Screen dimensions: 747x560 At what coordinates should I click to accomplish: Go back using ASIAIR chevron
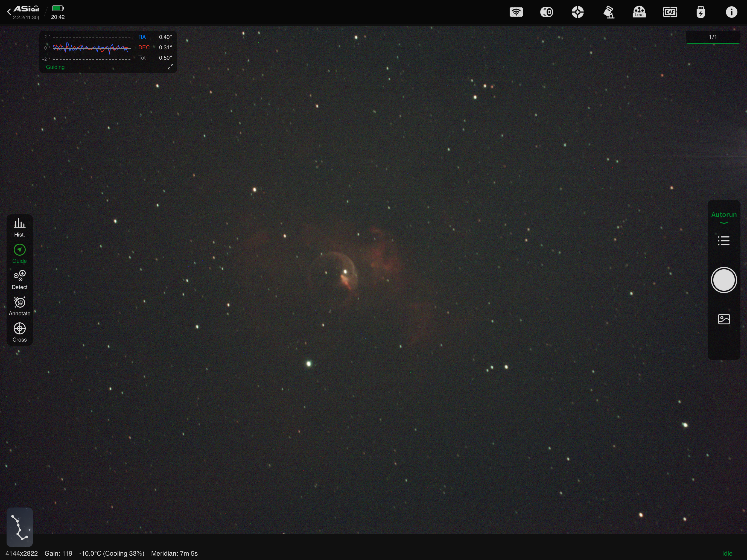(9, 12)
